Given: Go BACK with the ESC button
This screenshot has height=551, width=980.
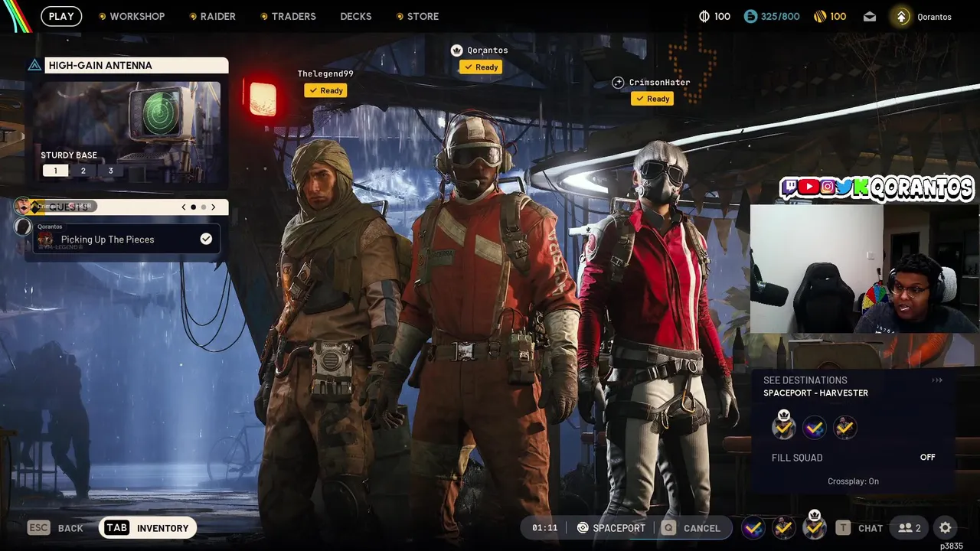Looking at the screenshot, I should 55,528.
